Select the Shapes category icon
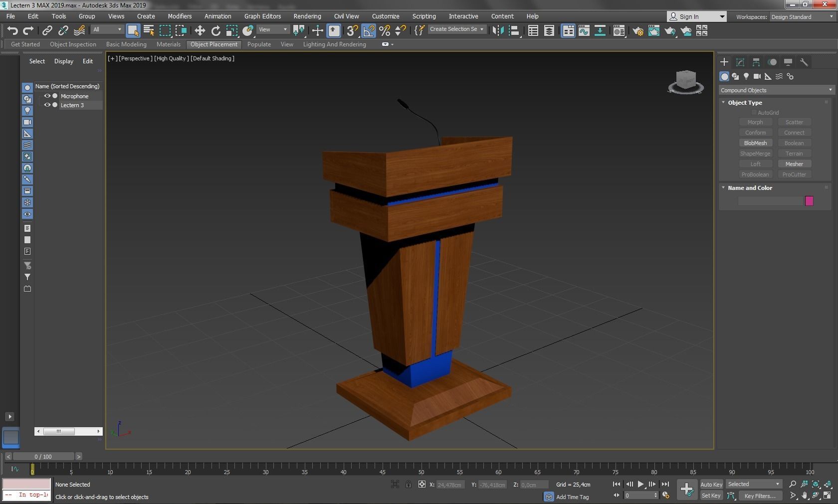 [735, 76]
